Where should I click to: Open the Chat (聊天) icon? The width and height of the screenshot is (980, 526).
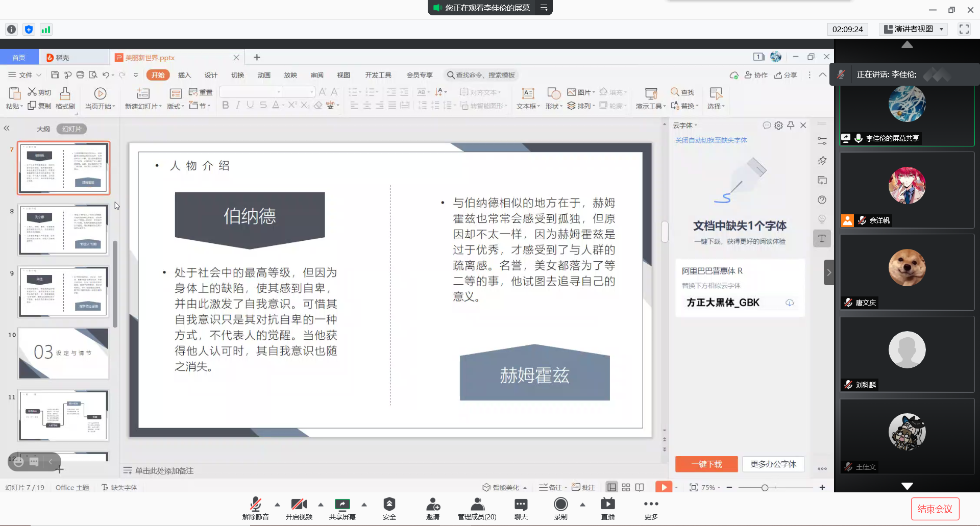pyautogui.click(x=521, y=504)
